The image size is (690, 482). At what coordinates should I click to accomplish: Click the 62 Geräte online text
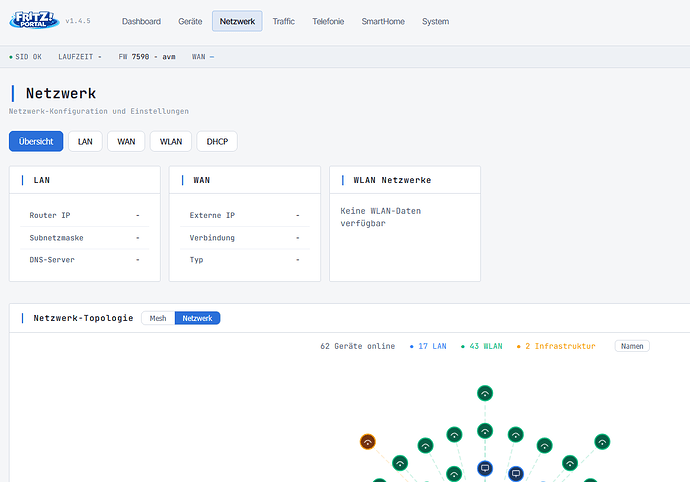click(x=357, y=346)
